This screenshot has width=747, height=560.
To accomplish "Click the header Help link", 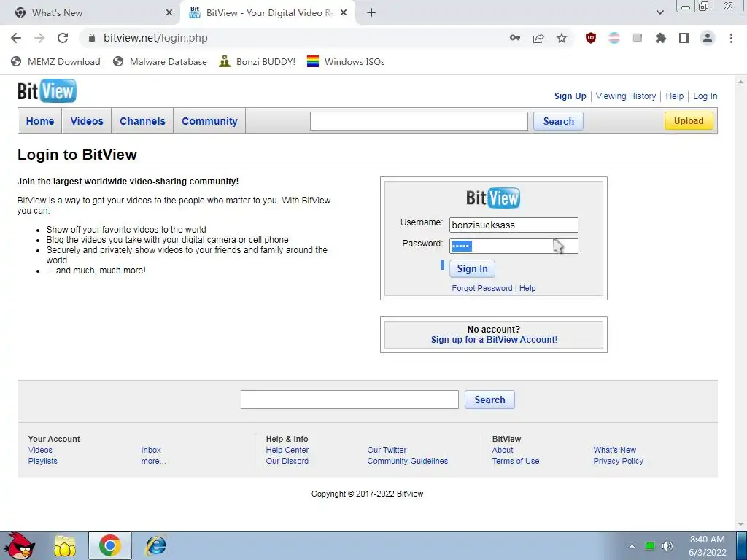I will [x=675, y=96].
